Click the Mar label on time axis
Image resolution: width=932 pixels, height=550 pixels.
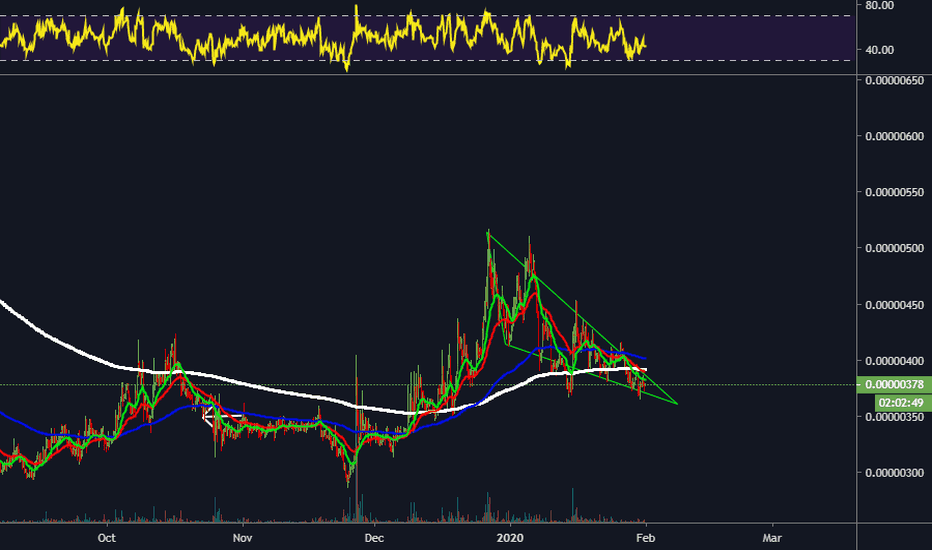pyautogui.click(x=772, y=538)
